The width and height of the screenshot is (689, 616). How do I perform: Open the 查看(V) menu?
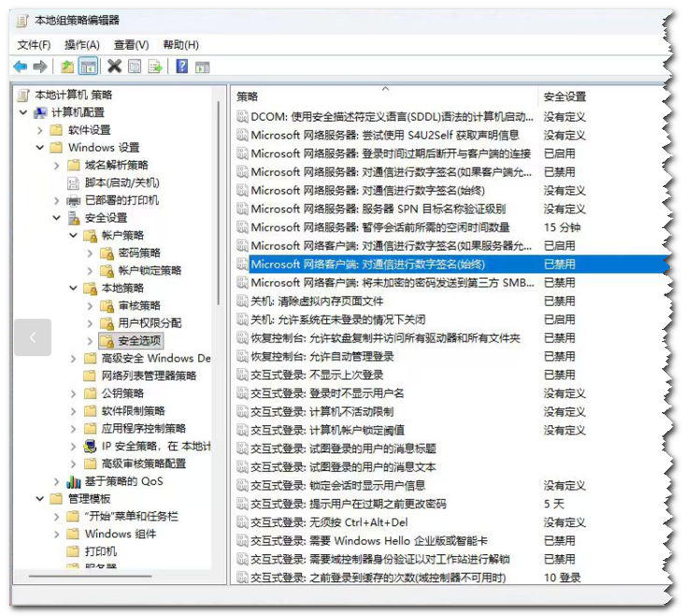tap(131, 44)
